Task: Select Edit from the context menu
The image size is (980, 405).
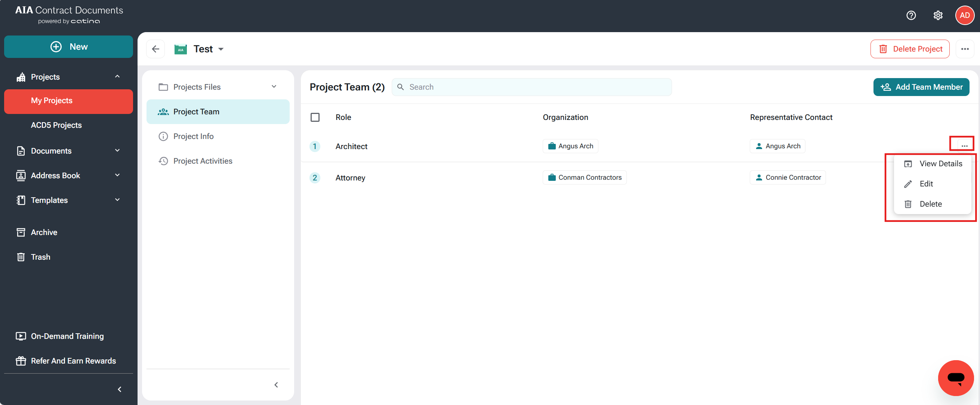Action: click(x=925, y=184)
